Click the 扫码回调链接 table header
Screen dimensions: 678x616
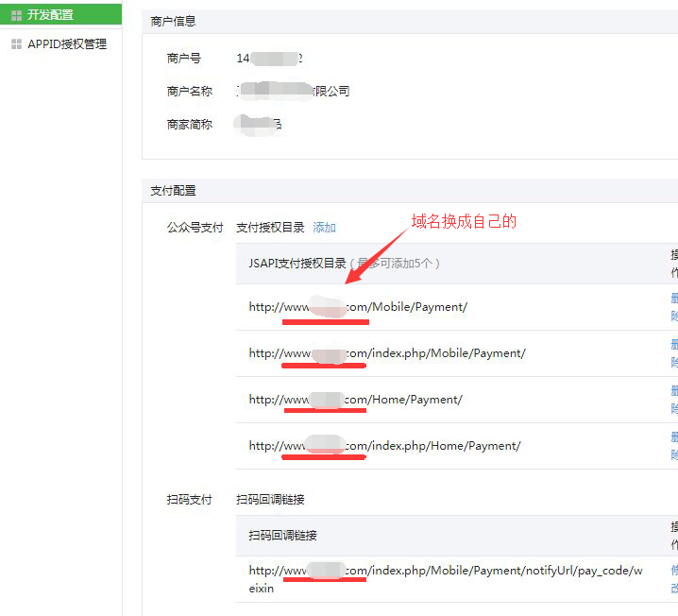[x=283, y=536]
